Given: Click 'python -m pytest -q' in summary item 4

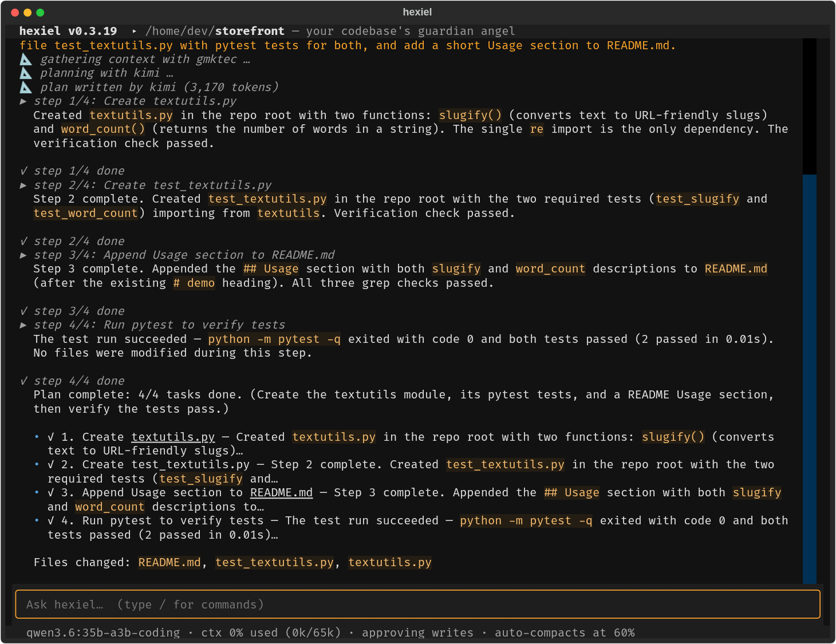Looking at the screenshot, I should click(526, 520).
